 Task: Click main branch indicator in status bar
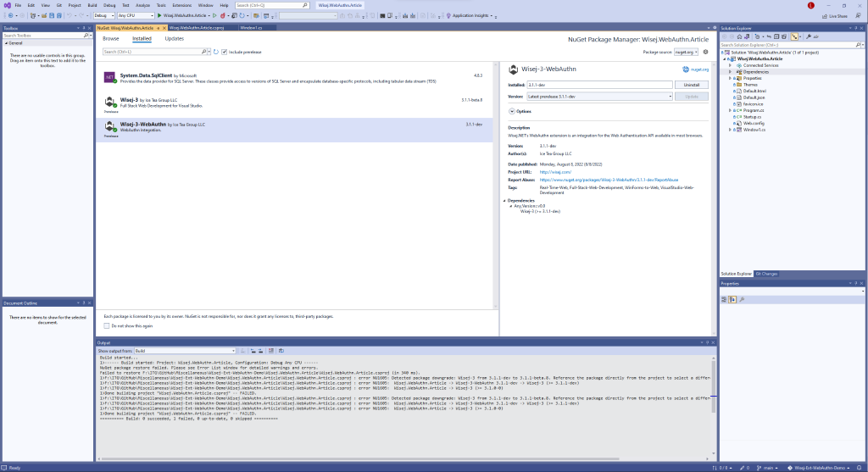click(765, 468)
